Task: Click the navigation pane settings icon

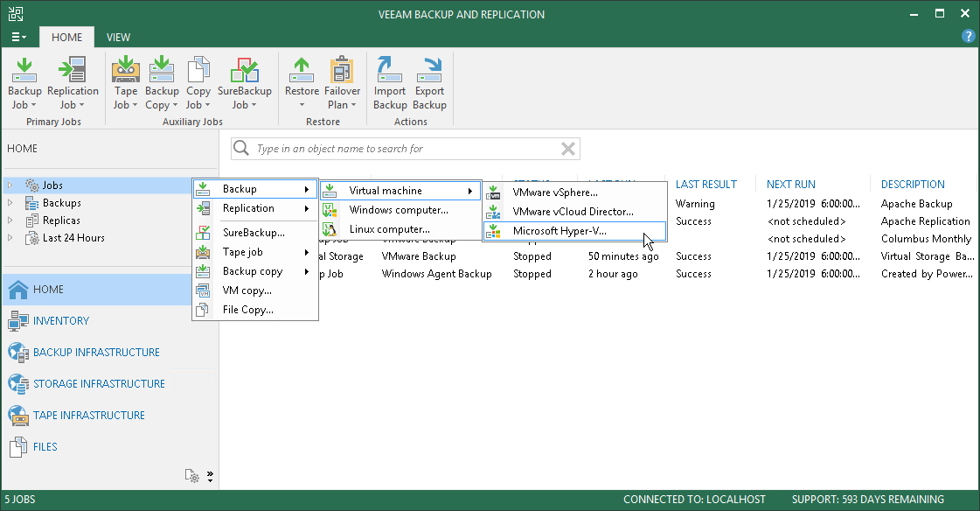Action: [191, 476]
